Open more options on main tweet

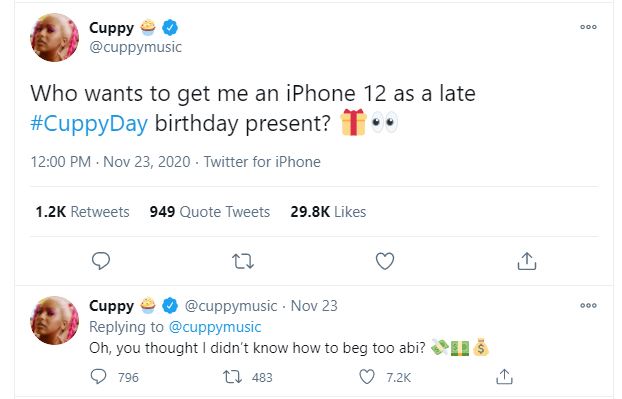point(588,27)
